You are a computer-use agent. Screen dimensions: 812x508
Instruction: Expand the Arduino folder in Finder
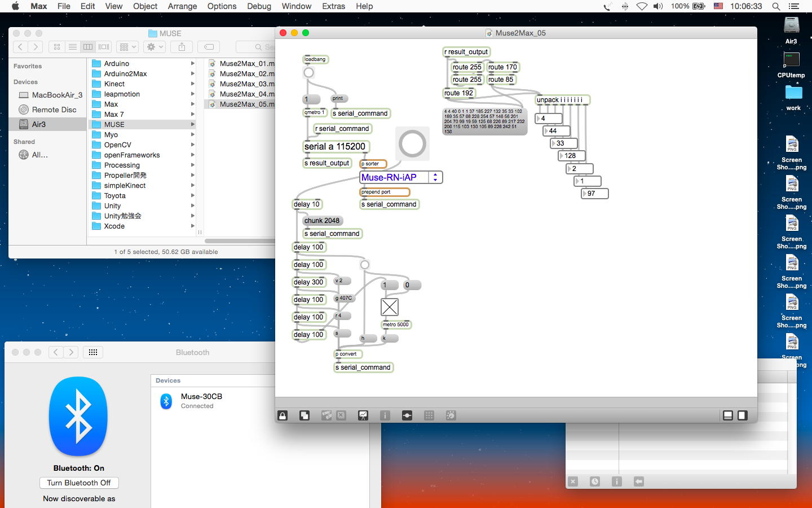point(192,64)
